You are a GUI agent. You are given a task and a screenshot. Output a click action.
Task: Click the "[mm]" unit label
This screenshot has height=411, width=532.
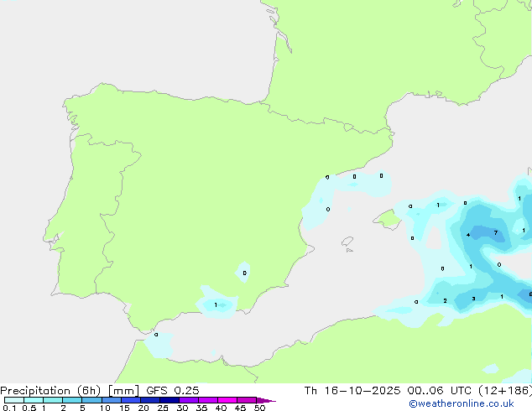[x=123, y=391]
